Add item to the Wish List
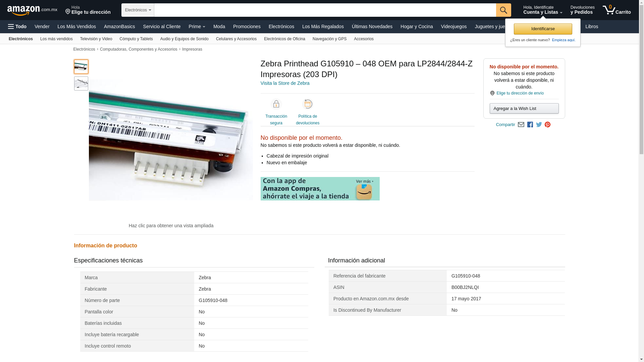 coord(524,109)
